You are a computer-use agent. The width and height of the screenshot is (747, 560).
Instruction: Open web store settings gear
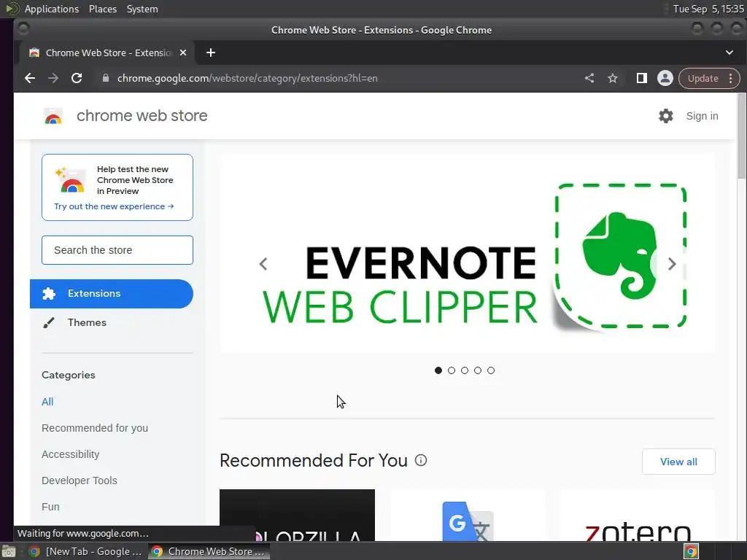click(666, 116)
